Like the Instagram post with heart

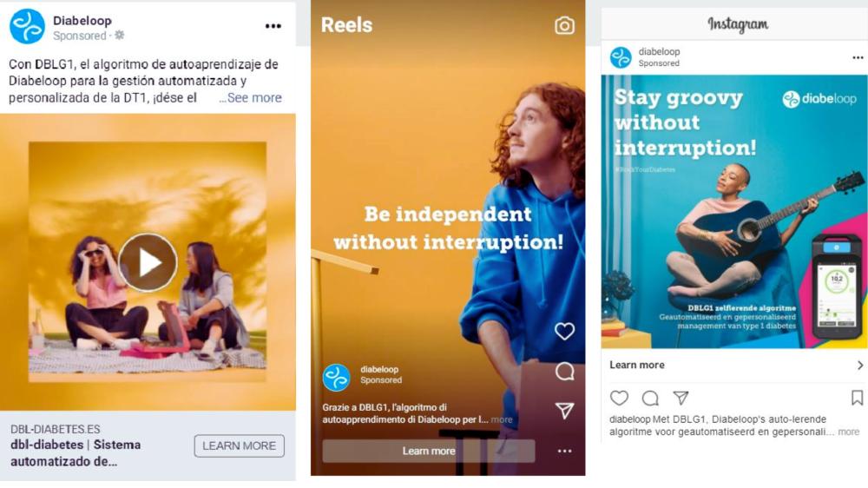click(619, 398)
